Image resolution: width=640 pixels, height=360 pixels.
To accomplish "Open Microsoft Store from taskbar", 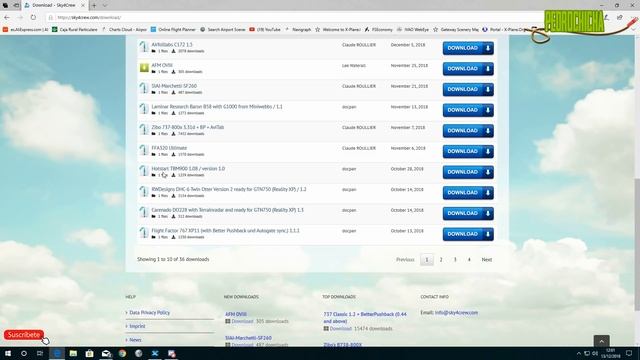I will pos(89,353).
